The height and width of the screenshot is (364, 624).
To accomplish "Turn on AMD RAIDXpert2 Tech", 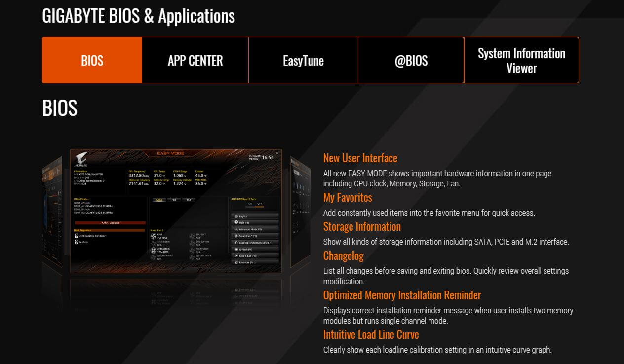I will point(250,203).
